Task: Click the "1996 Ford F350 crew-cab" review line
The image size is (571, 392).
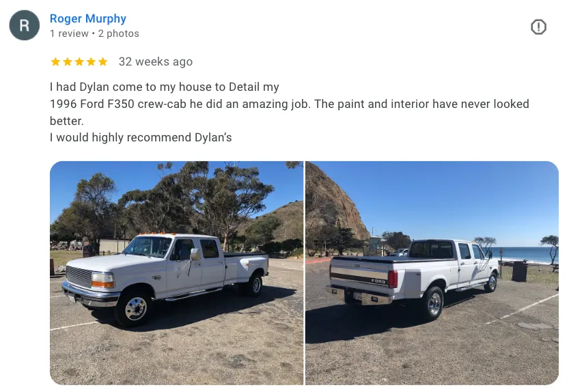Action: coord(290,104)
